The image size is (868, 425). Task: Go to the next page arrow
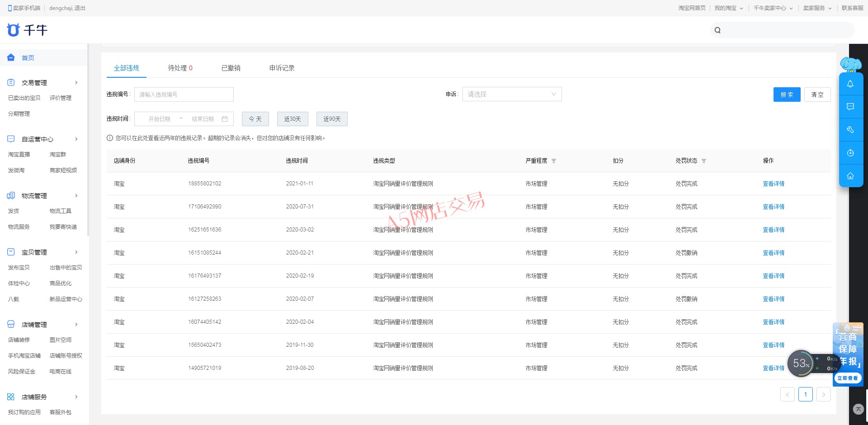point(824,394)
